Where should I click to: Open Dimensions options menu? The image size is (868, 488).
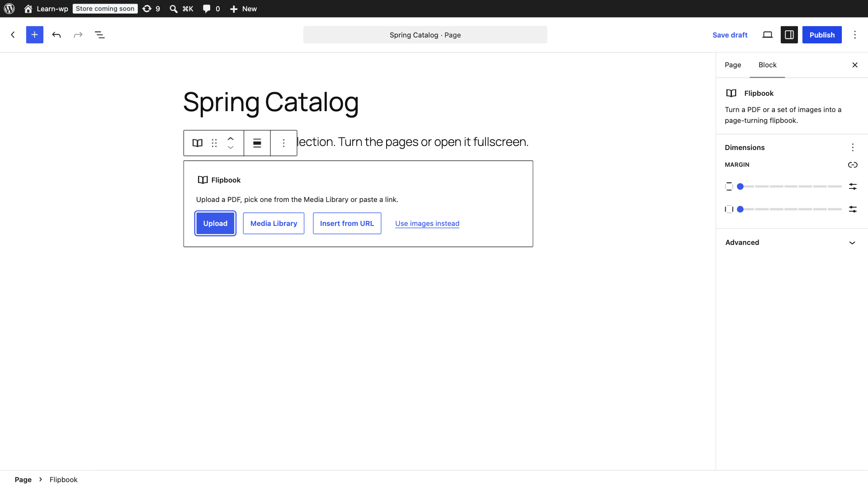[853, 147]
